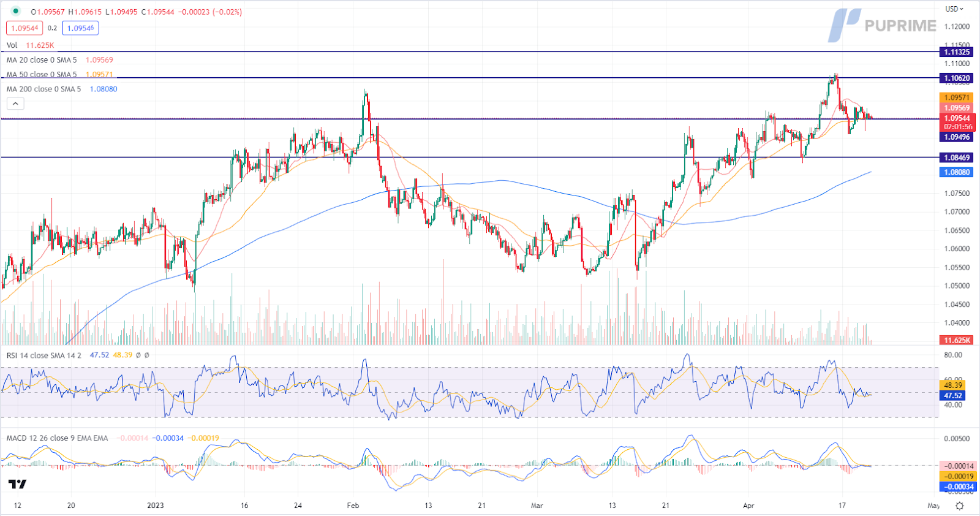Open the USD currency dropdown
Screen dimensions: 980x516
click(954, 9)
